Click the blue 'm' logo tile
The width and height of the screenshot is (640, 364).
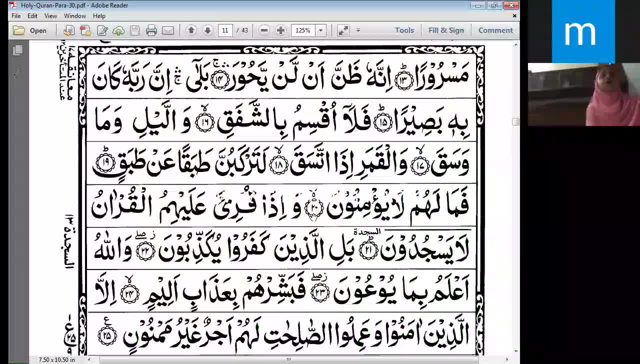pyautogui.click(x=583, y=31)
